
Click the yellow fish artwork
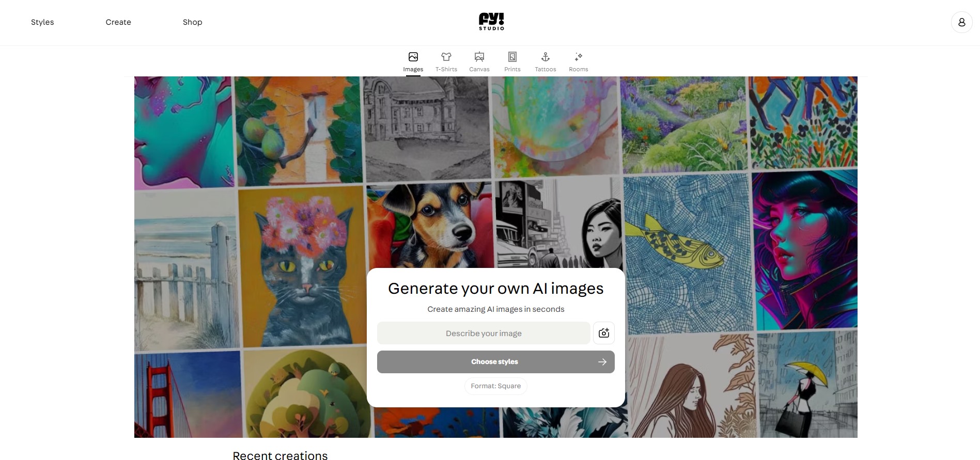[687, 253]
